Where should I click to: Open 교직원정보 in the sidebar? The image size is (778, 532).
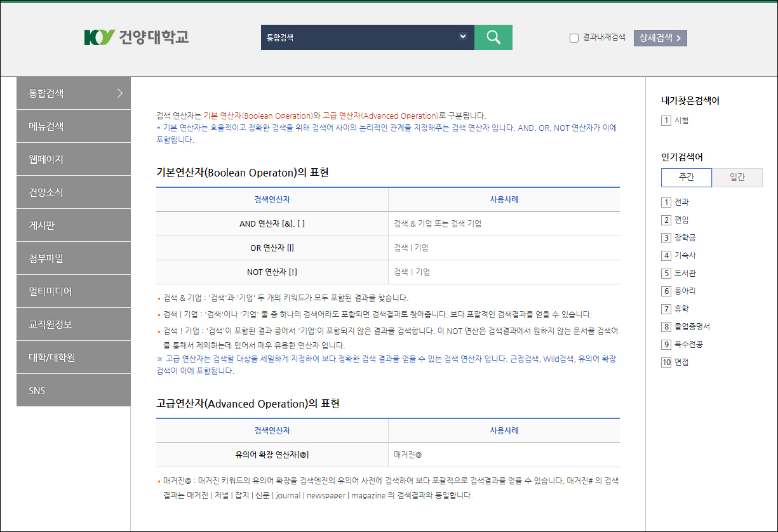tap(73, 324)
